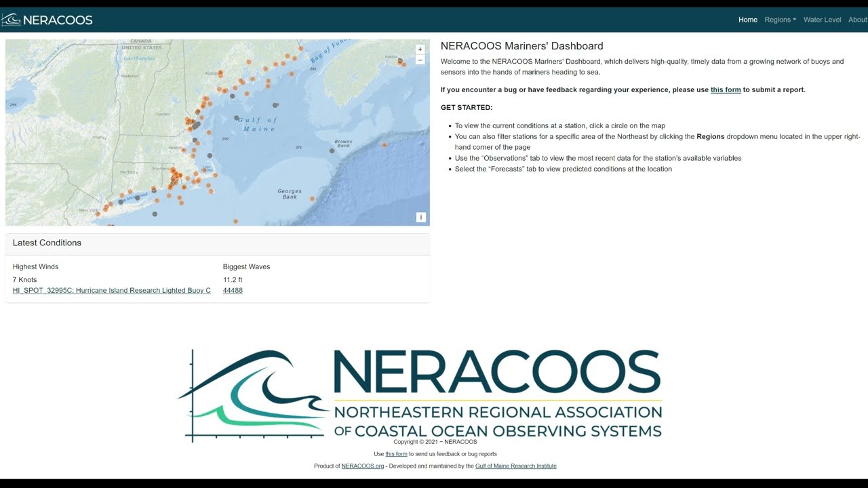The width and height of the screenshot is (868, 488).
Task: Select gray marker northeast of Gulf of Maine label
Action: coord(275,105)
